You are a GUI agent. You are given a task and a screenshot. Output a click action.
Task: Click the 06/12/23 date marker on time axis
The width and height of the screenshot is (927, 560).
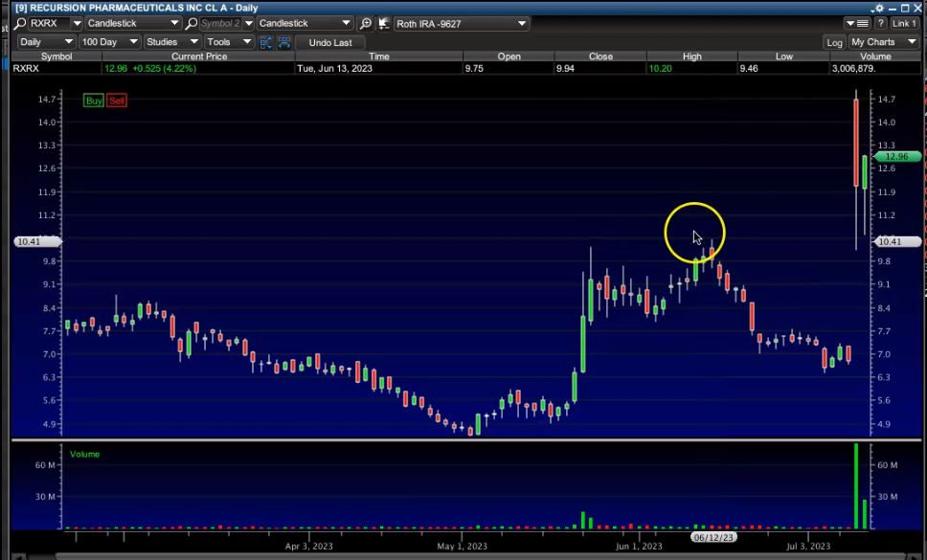click(713, 538)
